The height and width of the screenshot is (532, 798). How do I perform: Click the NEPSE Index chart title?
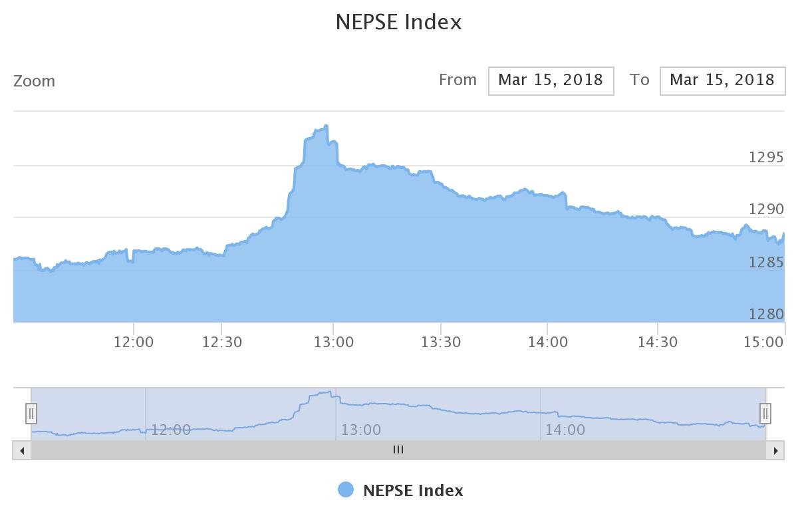pyautogui.click(x=399, y=22)
